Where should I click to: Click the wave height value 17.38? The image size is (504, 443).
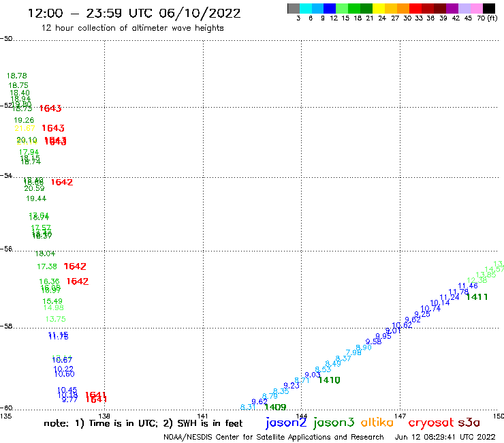pos(47,266)
